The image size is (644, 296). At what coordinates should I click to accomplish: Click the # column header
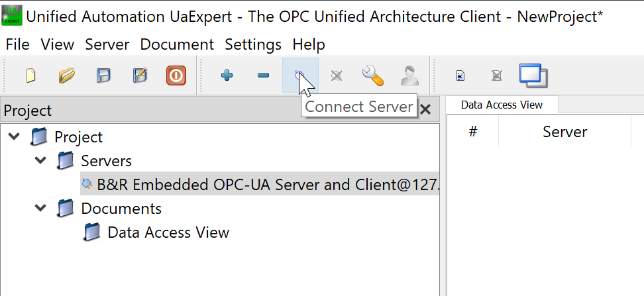pos(473,131)
